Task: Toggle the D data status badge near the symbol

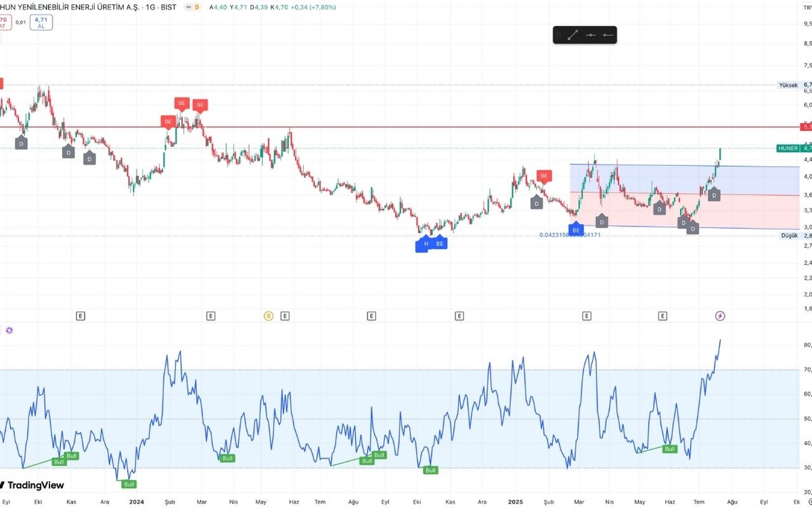Action: pyautogui.click(x=196, y=7)
